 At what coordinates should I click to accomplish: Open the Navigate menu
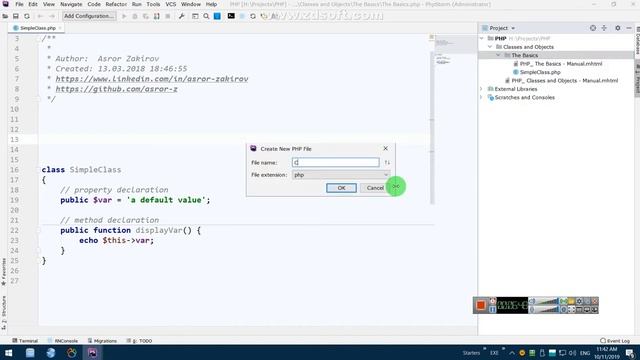click(x=71, y=4)
